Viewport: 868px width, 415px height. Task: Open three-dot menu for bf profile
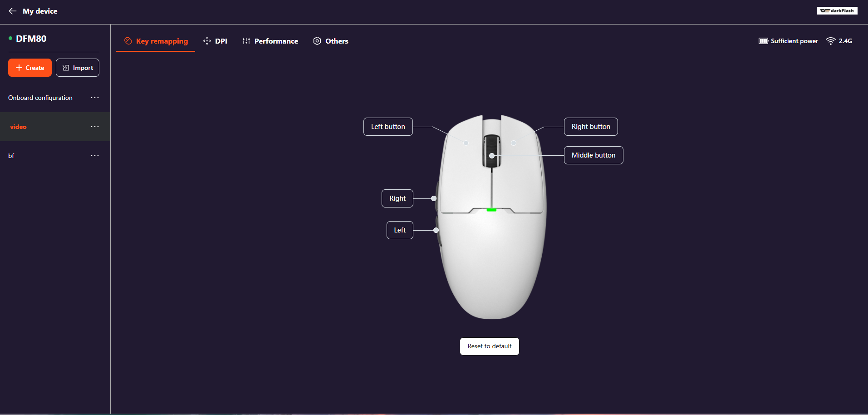click(x=95, y=156)
